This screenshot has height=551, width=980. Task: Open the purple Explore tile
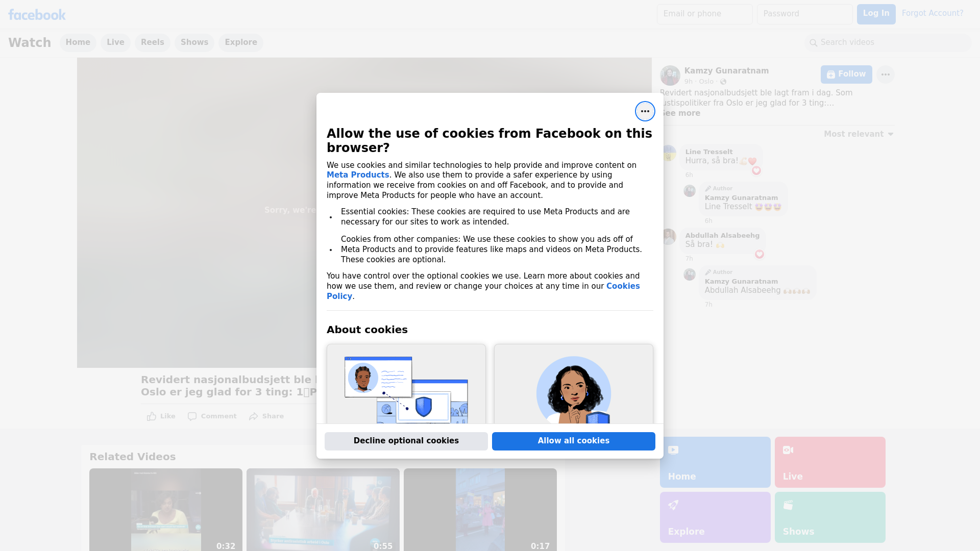715,517
